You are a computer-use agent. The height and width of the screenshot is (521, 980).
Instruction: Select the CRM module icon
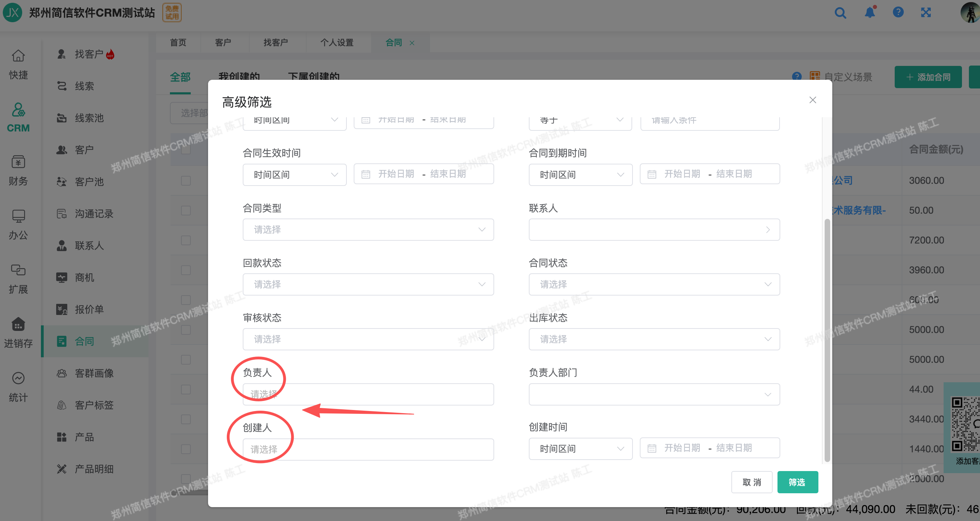18,118
